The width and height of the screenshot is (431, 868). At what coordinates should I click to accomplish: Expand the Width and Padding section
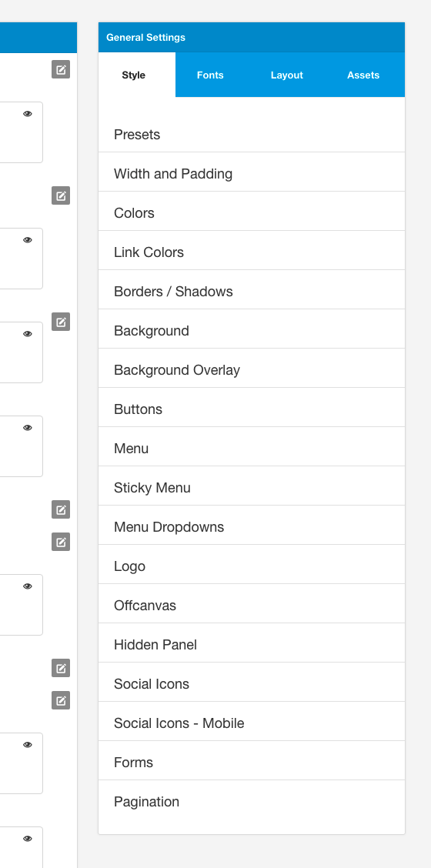click(x=252, y=174)
